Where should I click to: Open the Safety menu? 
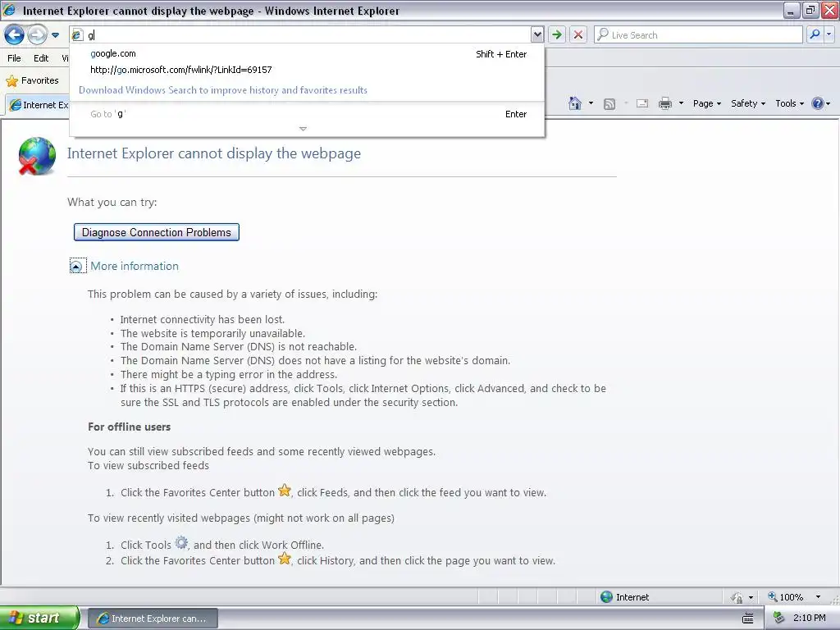(x=748, y=104)
